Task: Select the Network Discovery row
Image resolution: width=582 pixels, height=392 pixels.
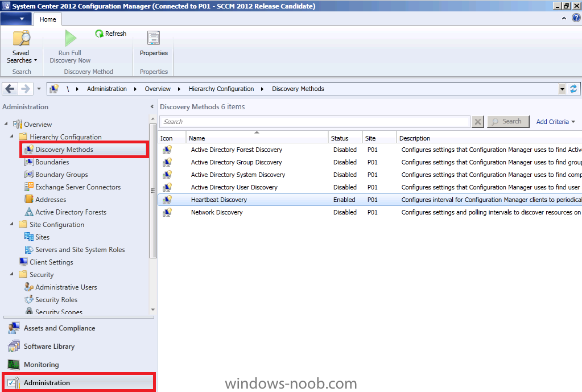Action: point(370,212)
